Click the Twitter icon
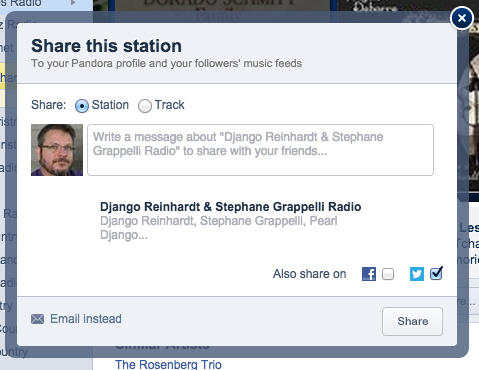Viewport: 479px width, 370px height. pyautogui.click(x=417, y=274)
